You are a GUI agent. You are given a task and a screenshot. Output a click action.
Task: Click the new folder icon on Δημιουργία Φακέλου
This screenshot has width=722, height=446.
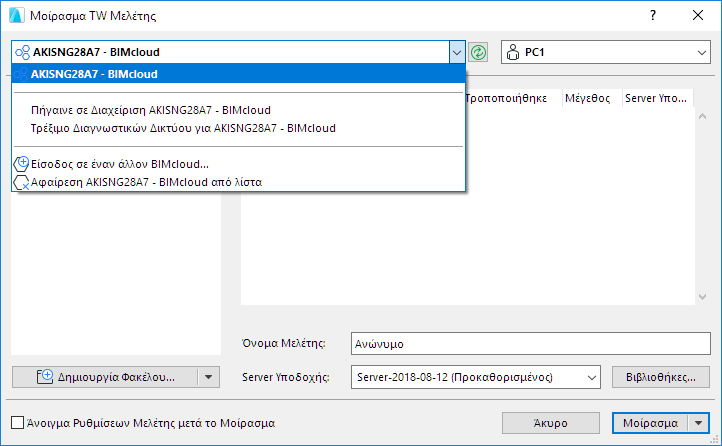coord(45,377)
